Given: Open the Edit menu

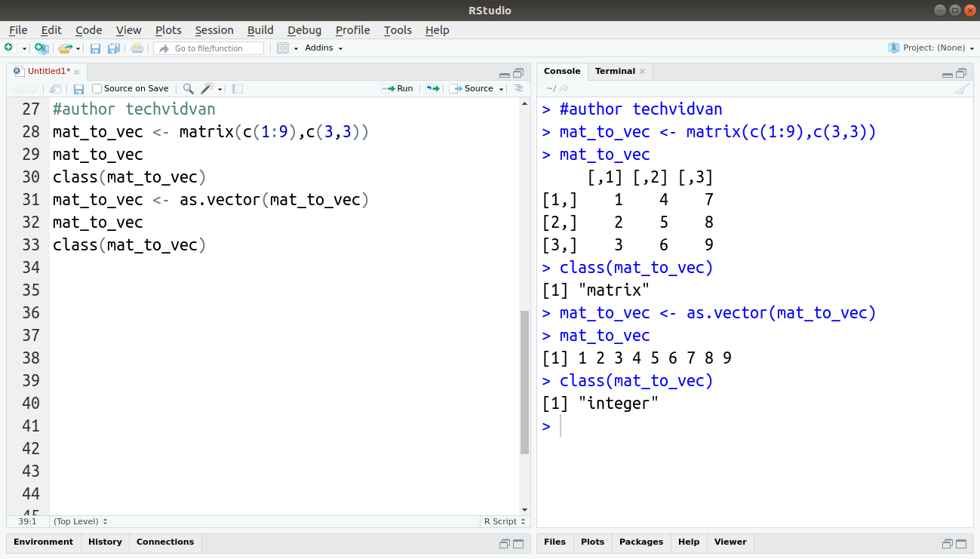Looking at the screenshot, I should tap(51, 30).
